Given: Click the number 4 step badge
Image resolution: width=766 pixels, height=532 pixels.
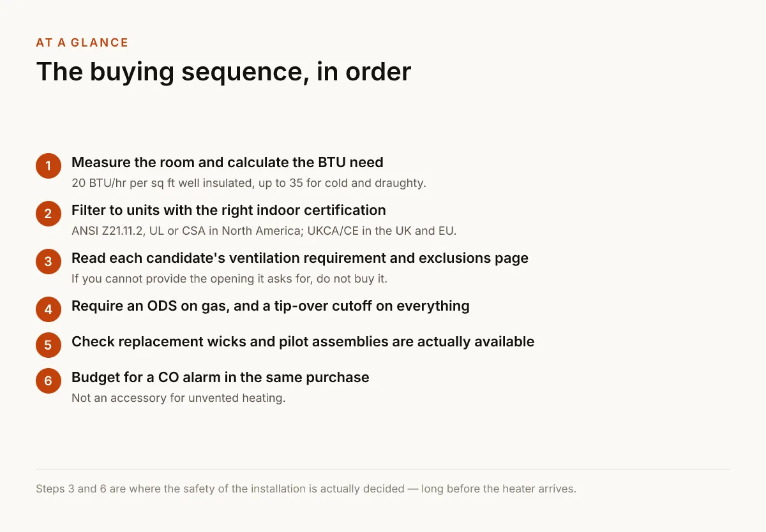Looking at the screenshot, I should tap(49, 309).
